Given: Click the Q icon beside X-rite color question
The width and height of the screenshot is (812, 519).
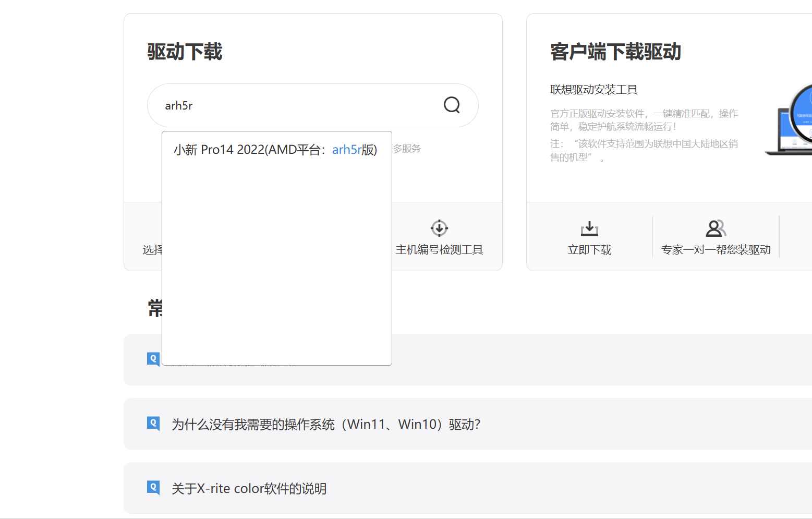Looking at the screenshot, I should (x=152, y=488).
